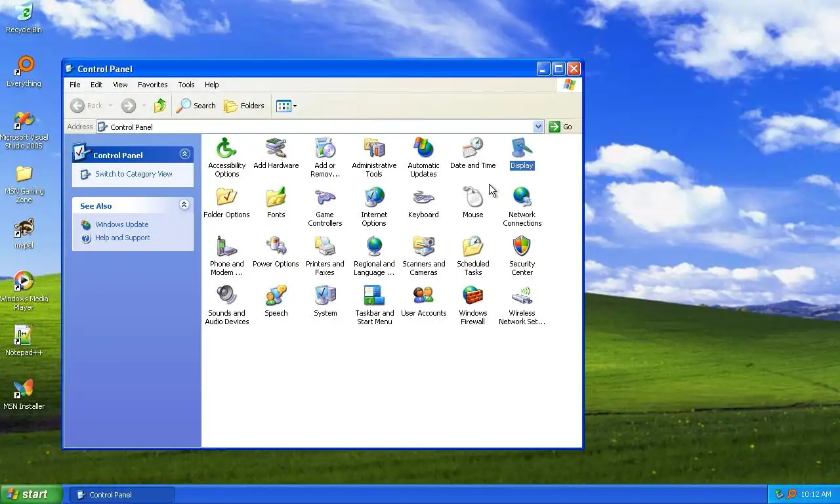Open Printers and Faxes icon

point(325,255)
